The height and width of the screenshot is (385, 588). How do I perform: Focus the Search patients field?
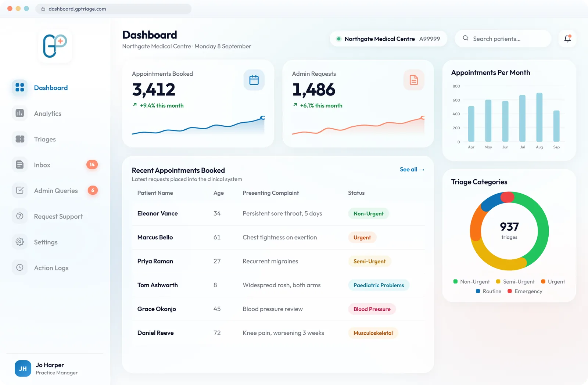(503, 39)
